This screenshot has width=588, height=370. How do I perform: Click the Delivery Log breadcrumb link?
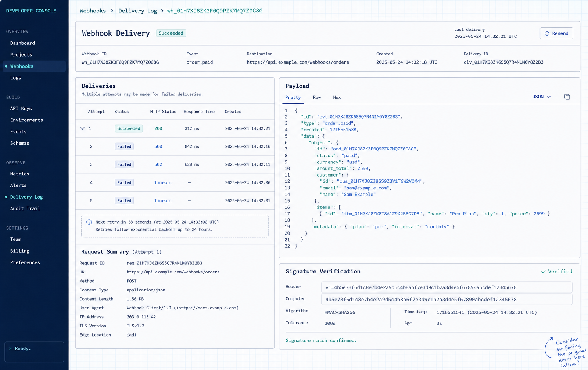[x=137, y=11]
